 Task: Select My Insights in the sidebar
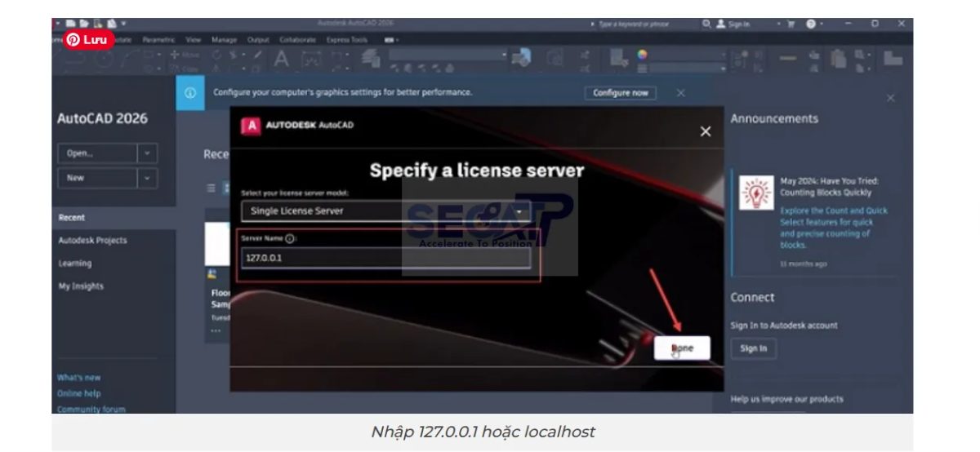(x=81, y=286)
